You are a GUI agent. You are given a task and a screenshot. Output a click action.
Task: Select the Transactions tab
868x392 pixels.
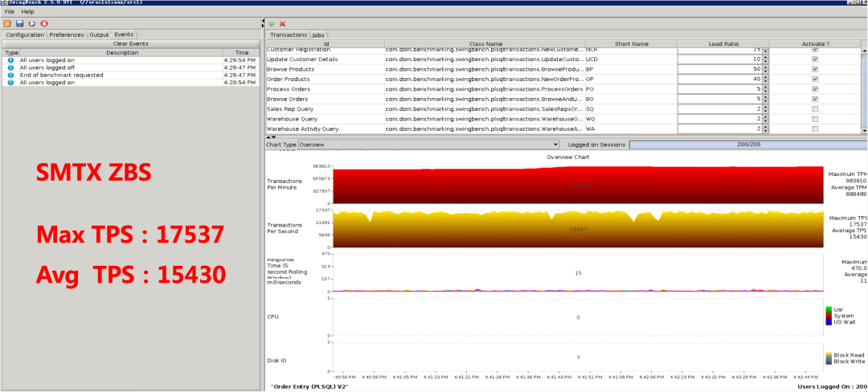pyautogui.click(x=288, y=35)
